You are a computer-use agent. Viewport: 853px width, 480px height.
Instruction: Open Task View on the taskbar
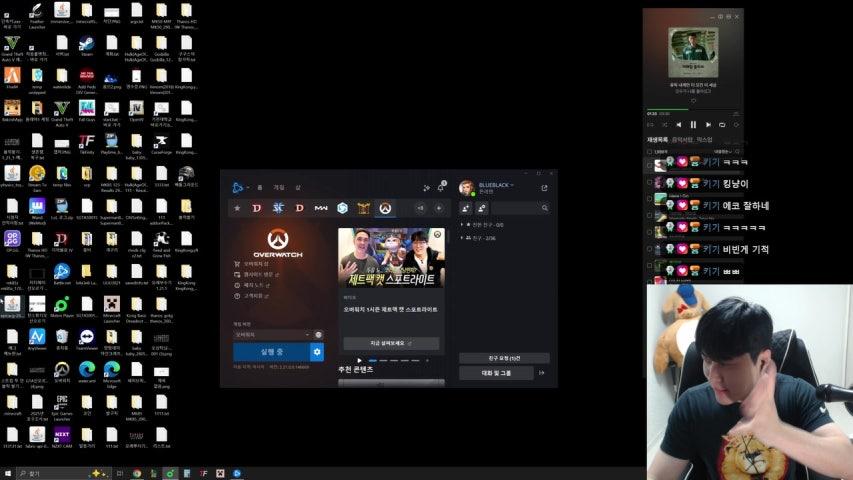tap(120, 473)
